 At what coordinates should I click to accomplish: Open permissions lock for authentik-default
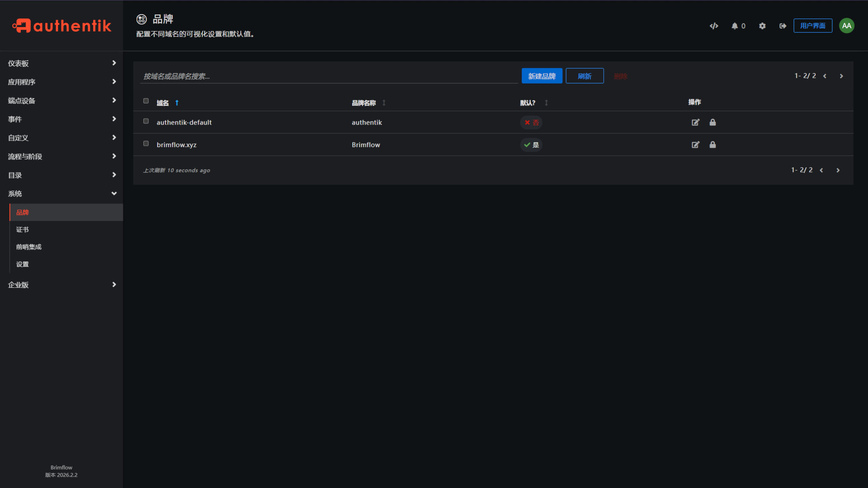point(712,122)
